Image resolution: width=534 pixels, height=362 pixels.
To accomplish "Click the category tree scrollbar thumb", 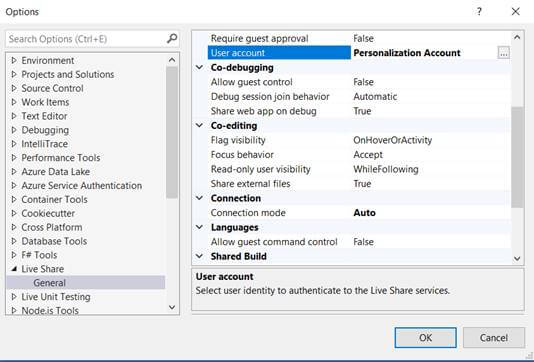I will click(172, 132).
